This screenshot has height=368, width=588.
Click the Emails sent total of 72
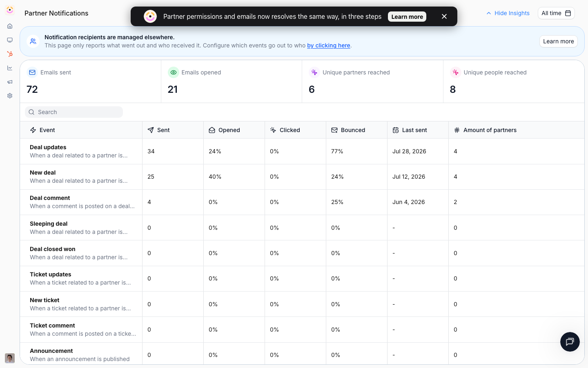click(x=32, y=90)
